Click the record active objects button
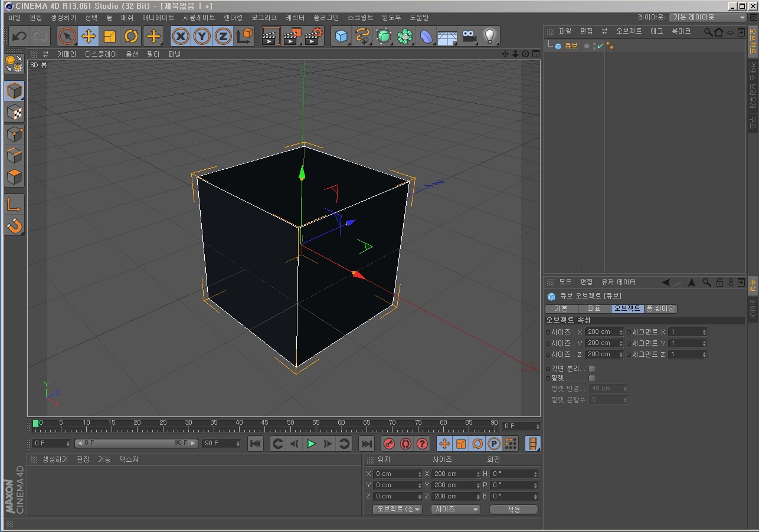759x532 pixels. [x=389, y=444]
